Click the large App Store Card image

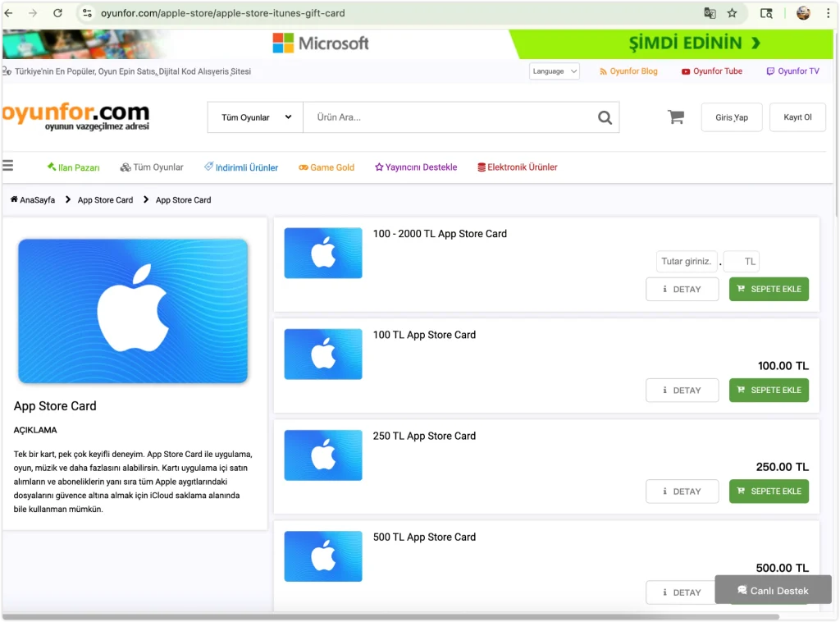coord(133,311)
